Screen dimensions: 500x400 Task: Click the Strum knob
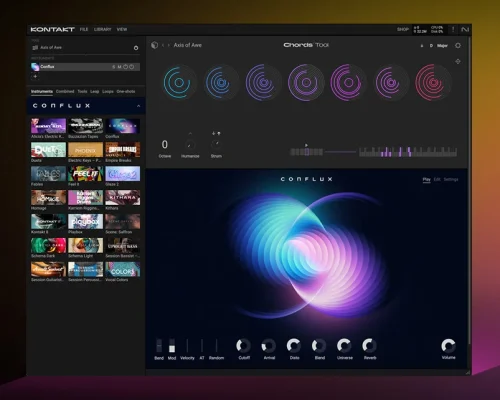tap(216, 144)
